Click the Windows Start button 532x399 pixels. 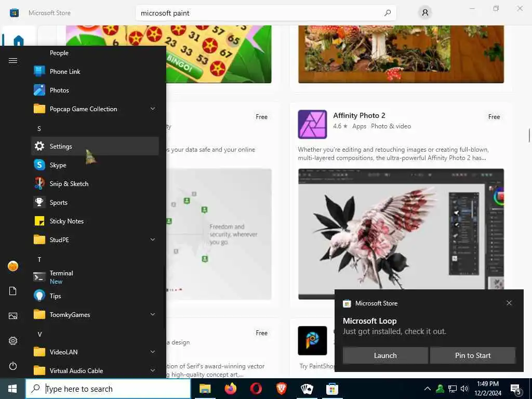click(x=12, y=389)
